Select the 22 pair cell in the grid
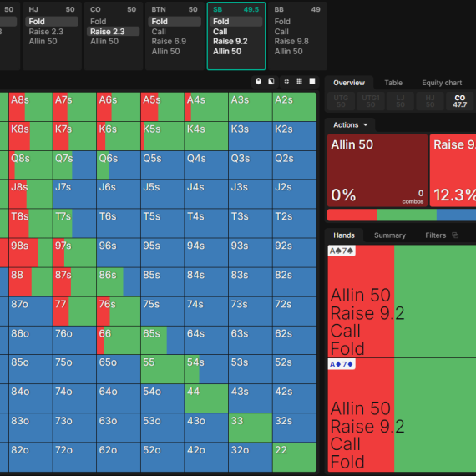Screen dimensions: 476x476 (x=295, y=457)
